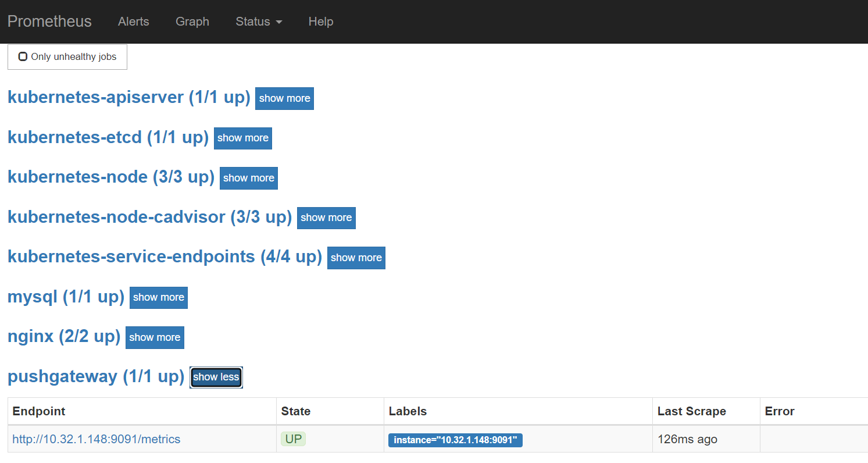Click the 126ms ago last scrape value
The height and width of the screenshot is (463, 868).
pyautogui.click(x=687, y=439)
